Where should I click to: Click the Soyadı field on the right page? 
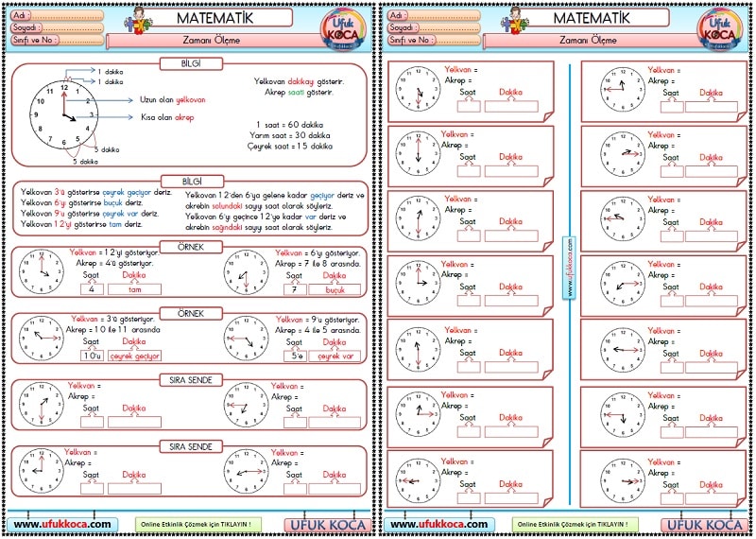click(434, 27)
